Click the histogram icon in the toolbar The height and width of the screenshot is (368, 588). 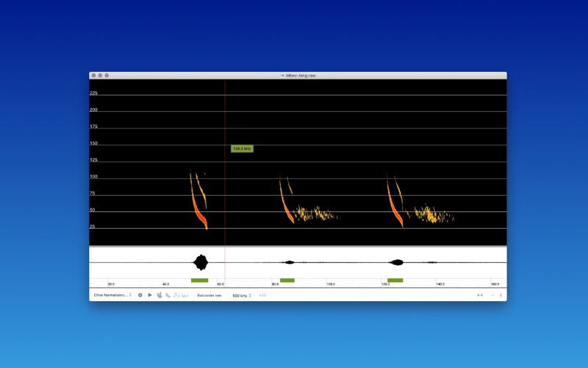(x=185, y=295)
